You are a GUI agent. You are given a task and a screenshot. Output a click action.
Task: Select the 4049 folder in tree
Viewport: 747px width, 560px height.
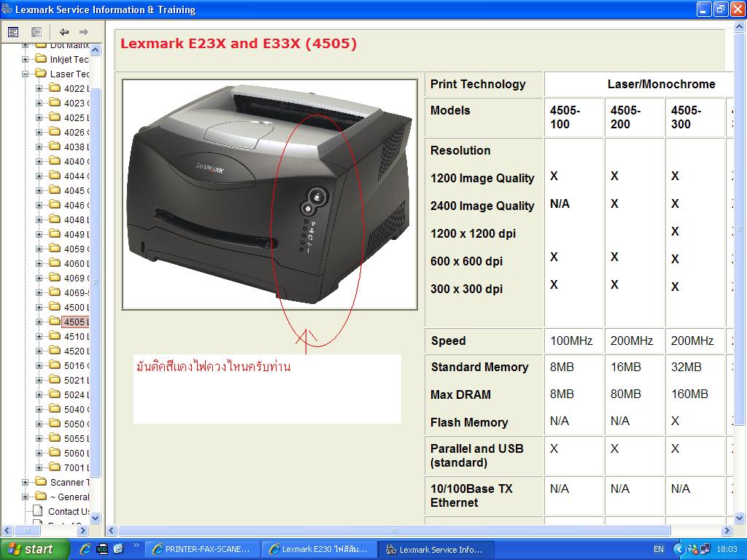[x=69, y=234]
